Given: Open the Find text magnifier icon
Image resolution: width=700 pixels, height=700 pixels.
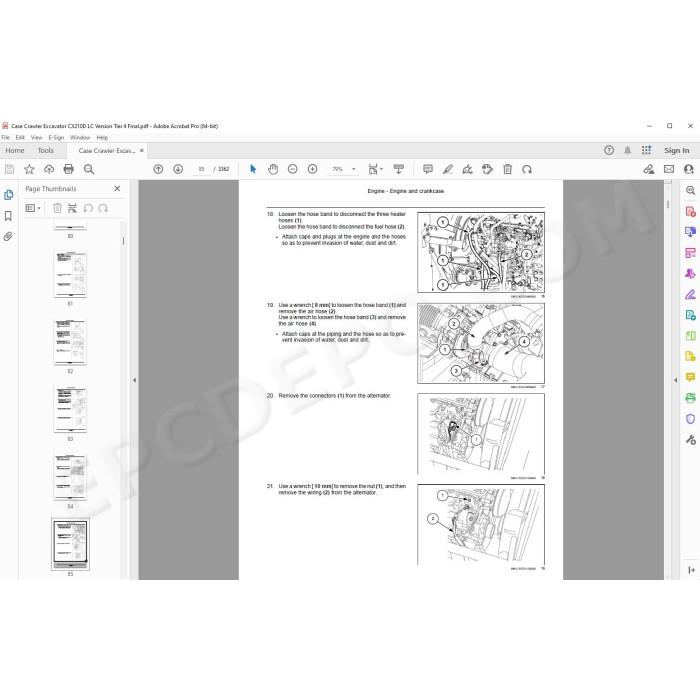Looking at the screenshot, I should tap(89, 169).
